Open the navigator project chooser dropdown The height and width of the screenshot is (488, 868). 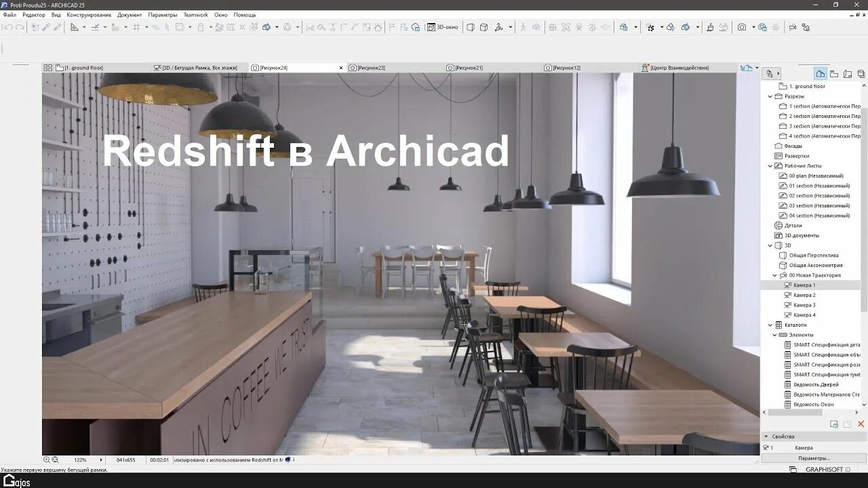772,73
